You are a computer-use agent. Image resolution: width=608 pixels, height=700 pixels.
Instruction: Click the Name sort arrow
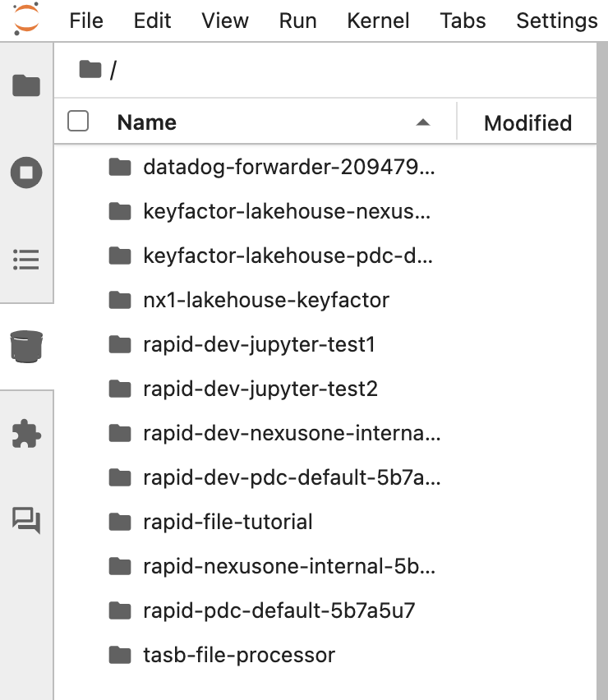click(x=423, y=122)
